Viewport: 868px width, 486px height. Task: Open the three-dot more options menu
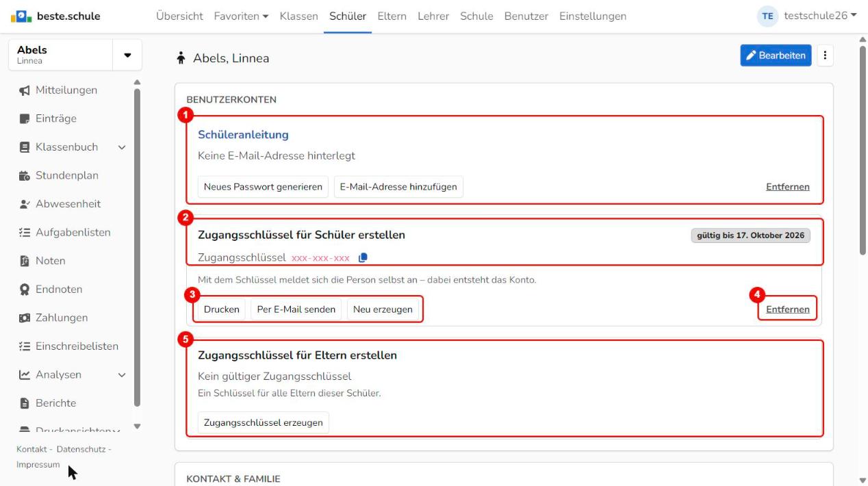[825, 55]
